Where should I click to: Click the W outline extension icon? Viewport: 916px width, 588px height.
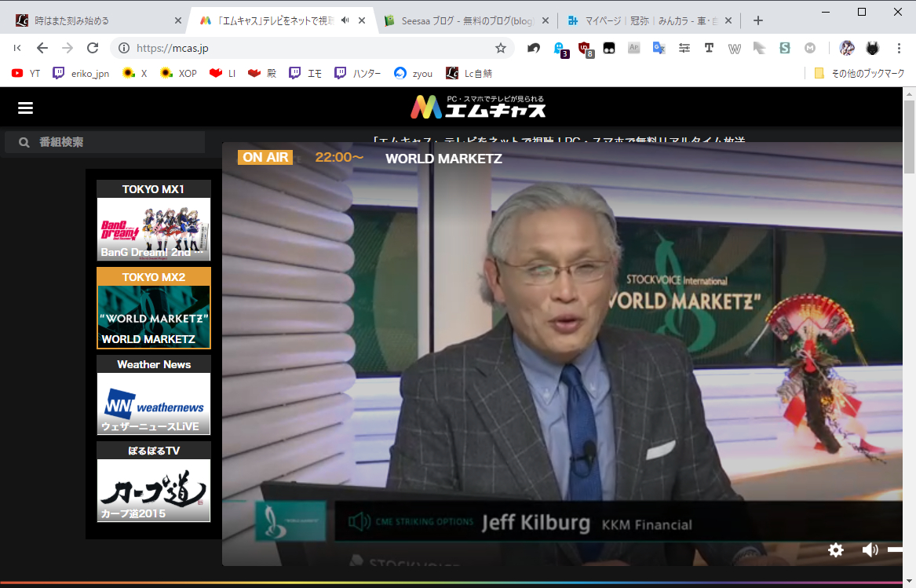point(735,49)
